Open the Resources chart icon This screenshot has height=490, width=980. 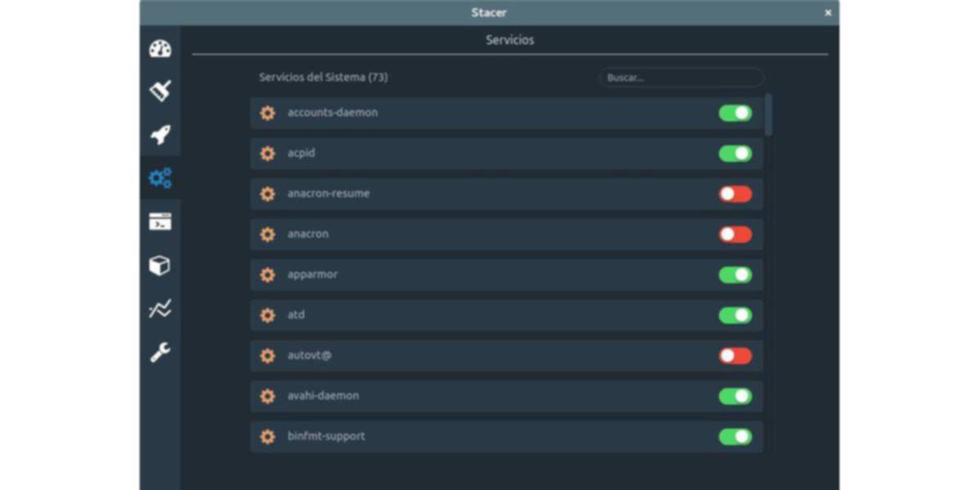[x=160, y=309]
